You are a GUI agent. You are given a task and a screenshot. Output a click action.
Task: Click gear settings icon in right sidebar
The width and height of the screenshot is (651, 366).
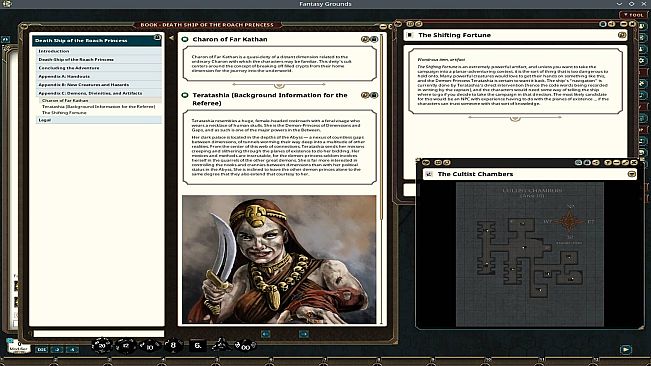(642, 60)
